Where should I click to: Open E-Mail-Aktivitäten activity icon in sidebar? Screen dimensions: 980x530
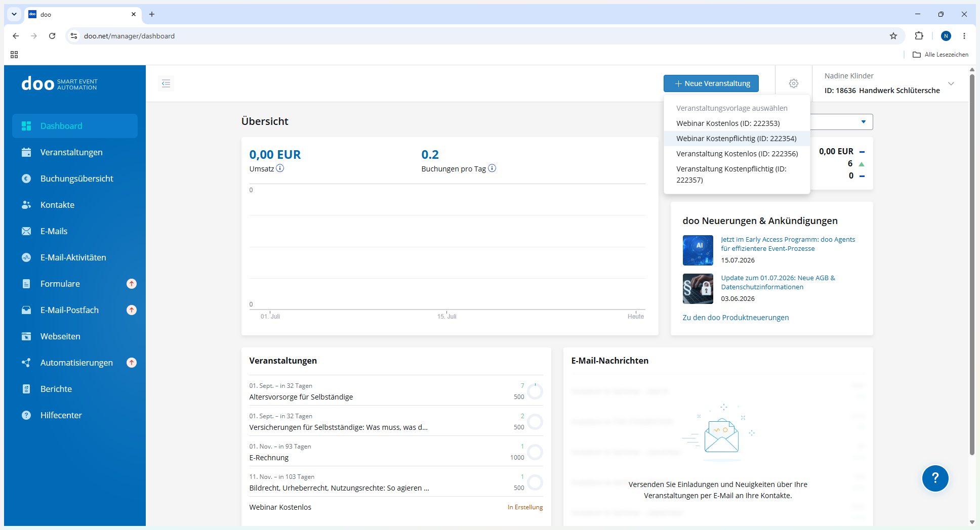[26, 257]
